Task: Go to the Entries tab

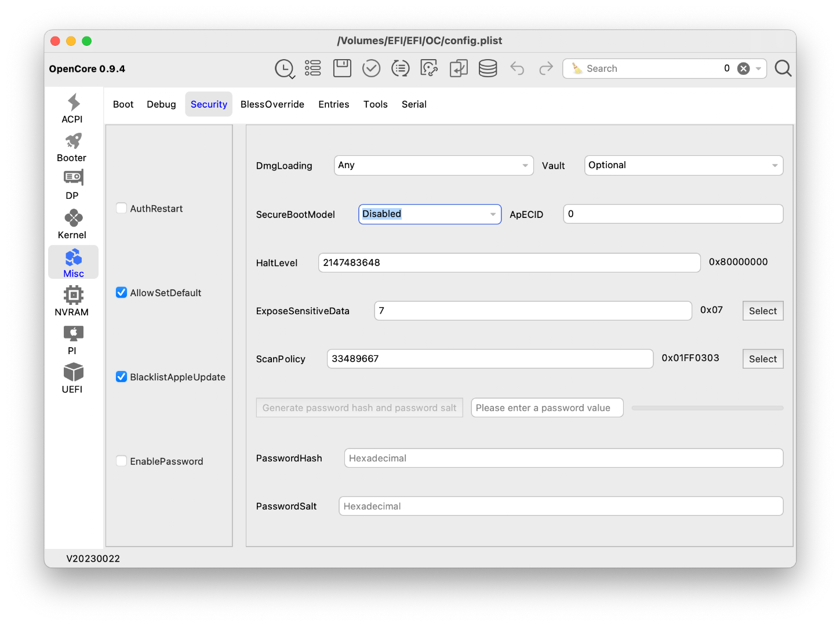Action: pyautogui.click(x=334, y=104)
